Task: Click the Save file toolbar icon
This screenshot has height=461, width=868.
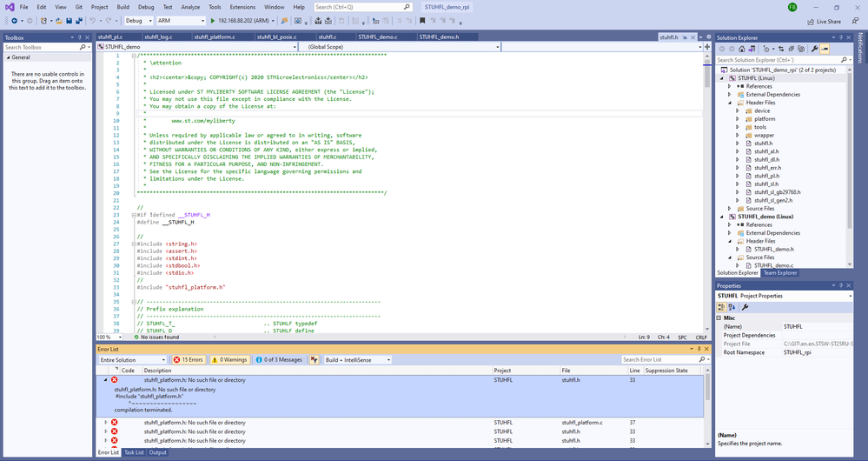Action: [x=70, y=21]
